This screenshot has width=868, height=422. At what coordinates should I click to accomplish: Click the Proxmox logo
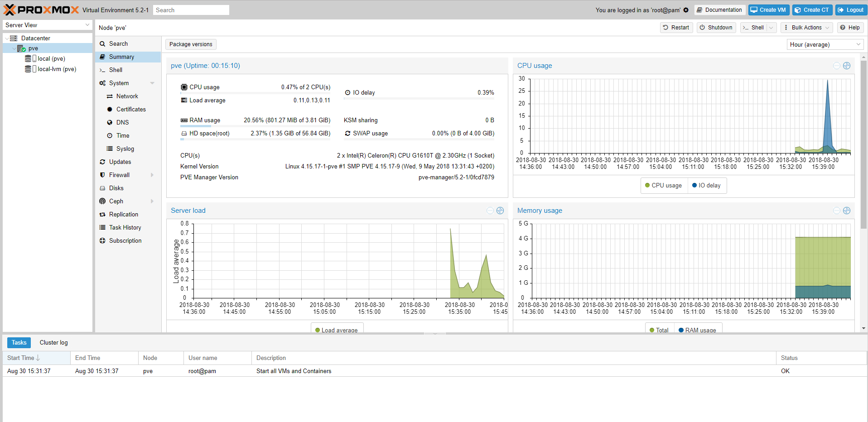pos(41,10)
